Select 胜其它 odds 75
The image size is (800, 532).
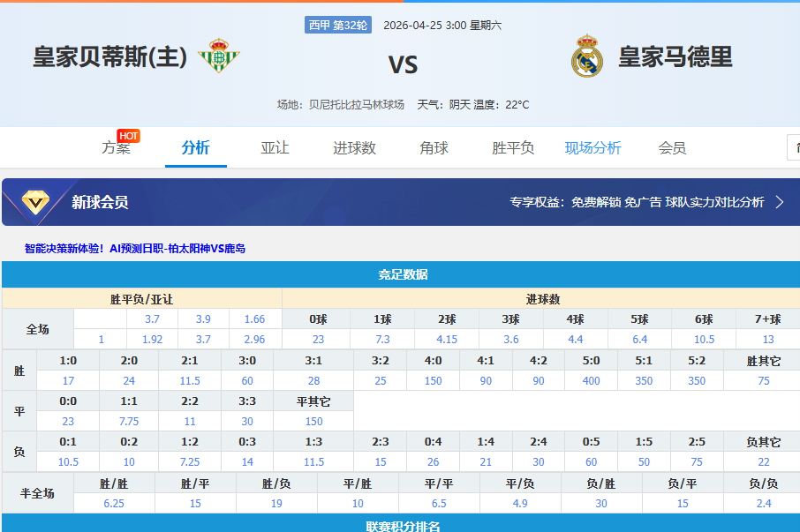point(764,380)
